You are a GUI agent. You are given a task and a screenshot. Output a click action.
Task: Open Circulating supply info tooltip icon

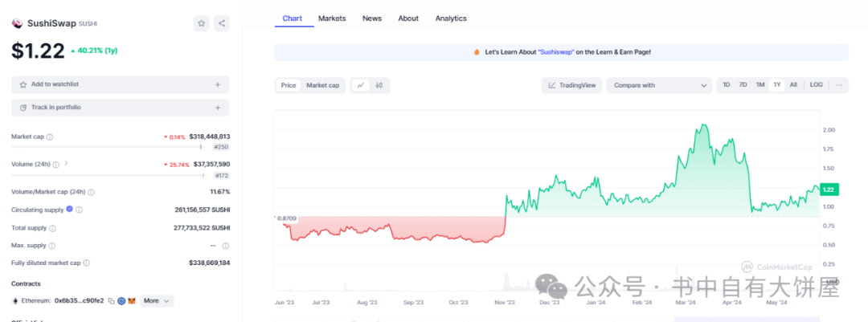[x=79, y=210]
